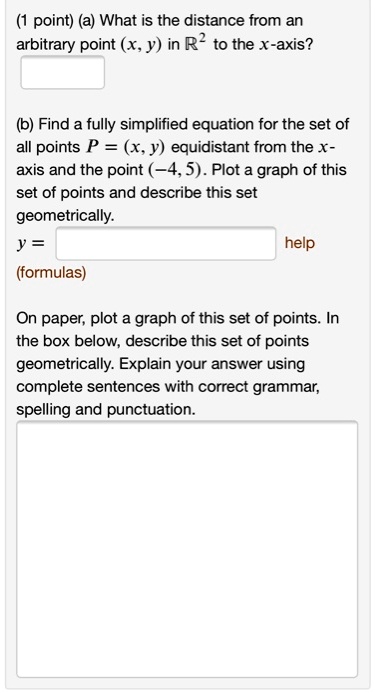Click the answer box for part (a)
This screenshot has height=693, width=375.
click(x=62, y=72)
